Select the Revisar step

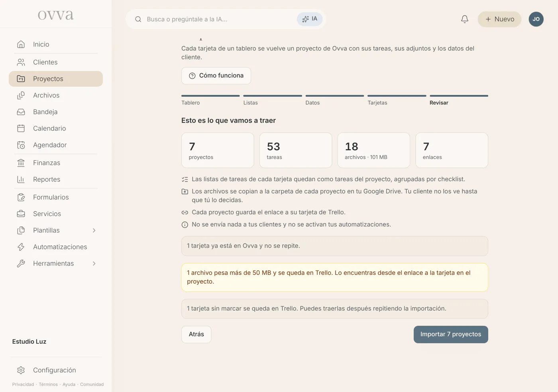(459, 100)
